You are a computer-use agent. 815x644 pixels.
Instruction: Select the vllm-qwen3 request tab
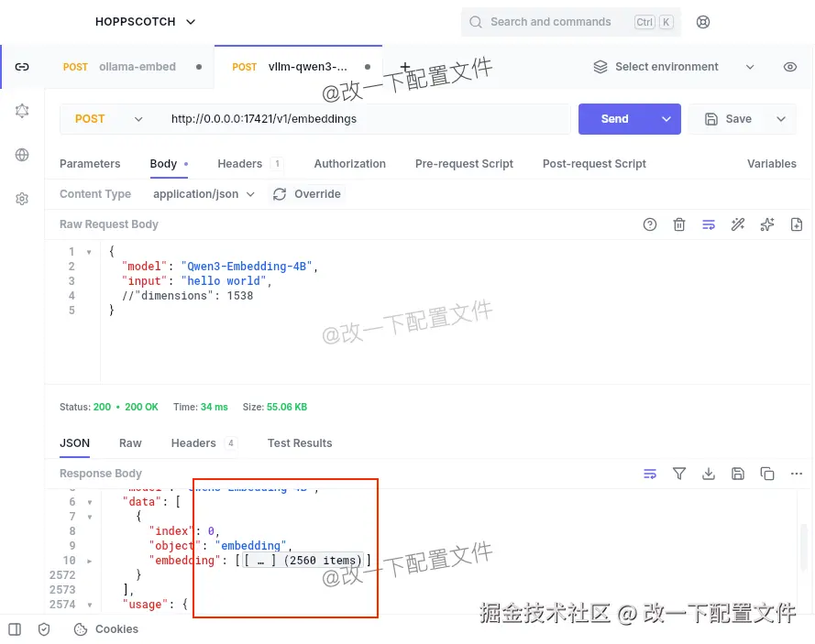coord(298,67)
